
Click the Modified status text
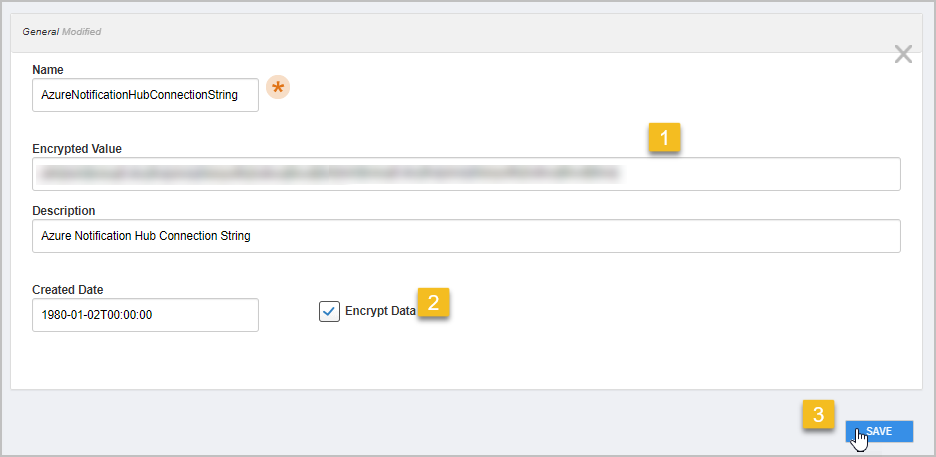coord(82,32)
